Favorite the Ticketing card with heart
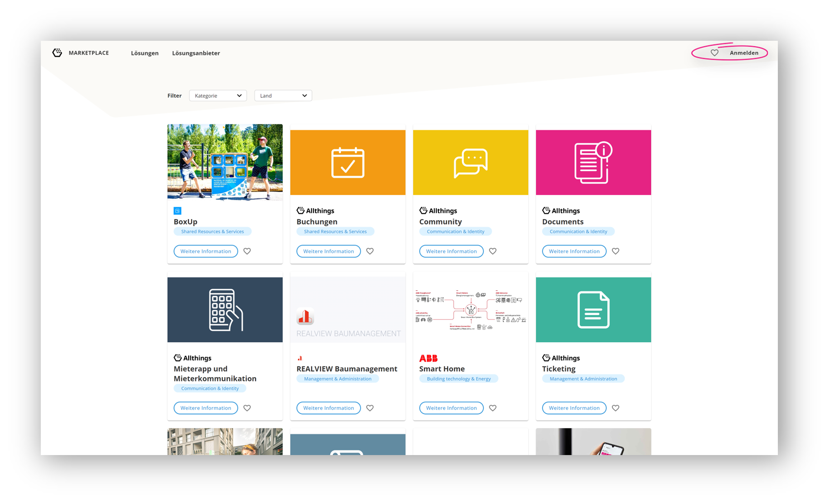Image resolution: width=830 pixels, height=504 pixels. point(615,408)
